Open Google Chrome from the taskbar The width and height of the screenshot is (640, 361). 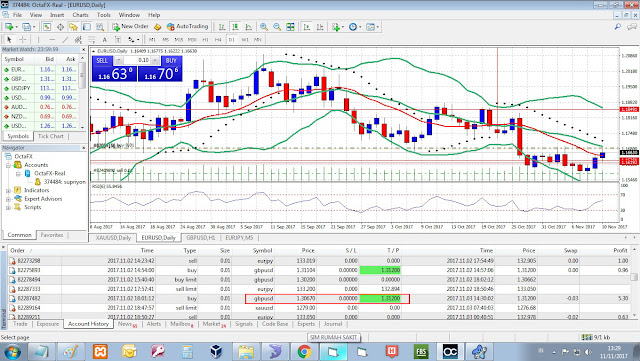[x=304, y=352]
